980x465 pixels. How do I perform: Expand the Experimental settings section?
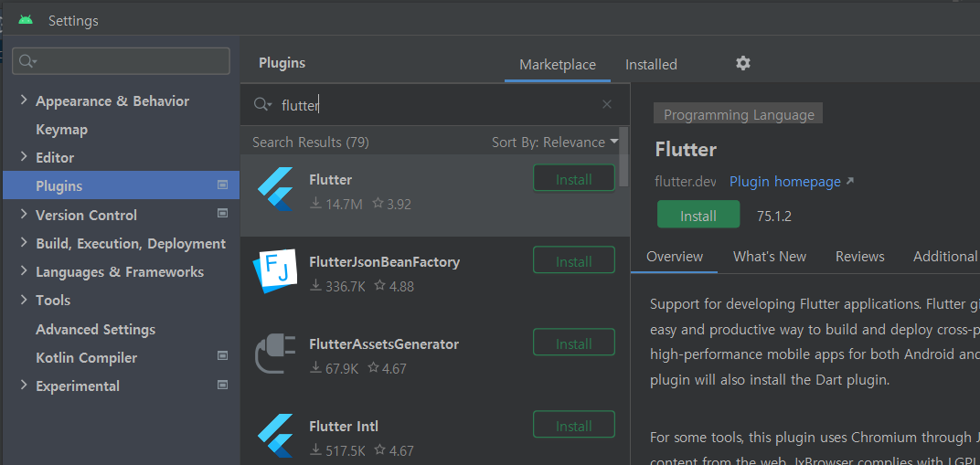coord(24,386)
